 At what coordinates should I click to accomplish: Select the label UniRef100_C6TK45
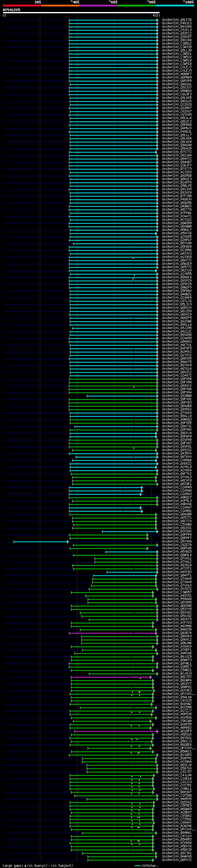[x=177, y=115]
